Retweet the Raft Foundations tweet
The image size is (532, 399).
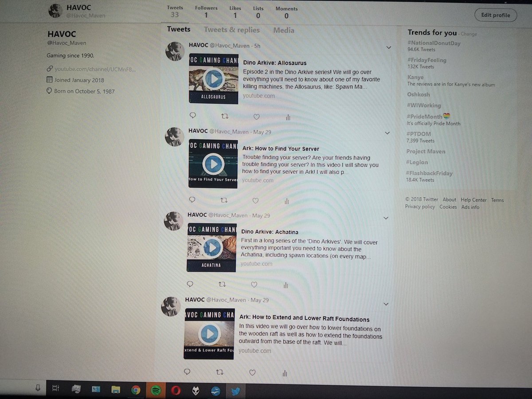(x=219, y=372)
